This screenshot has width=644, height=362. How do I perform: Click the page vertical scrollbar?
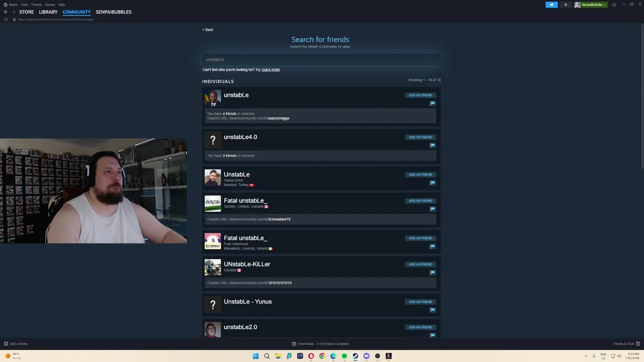click(x=641, y=96)
